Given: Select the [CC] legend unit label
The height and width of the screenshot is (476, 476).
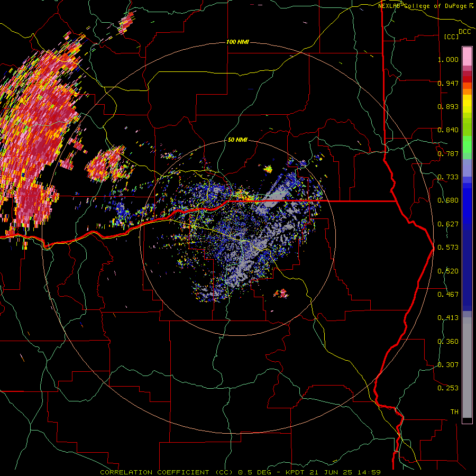Looking at the screenshot, I should pos(451,36).
